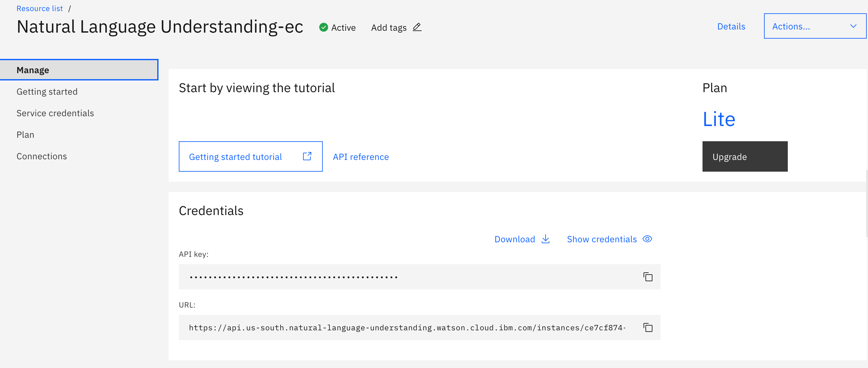868x368 pixels.
Task: Click the download arrow icon in Credentials
Action: coord(546,239)
